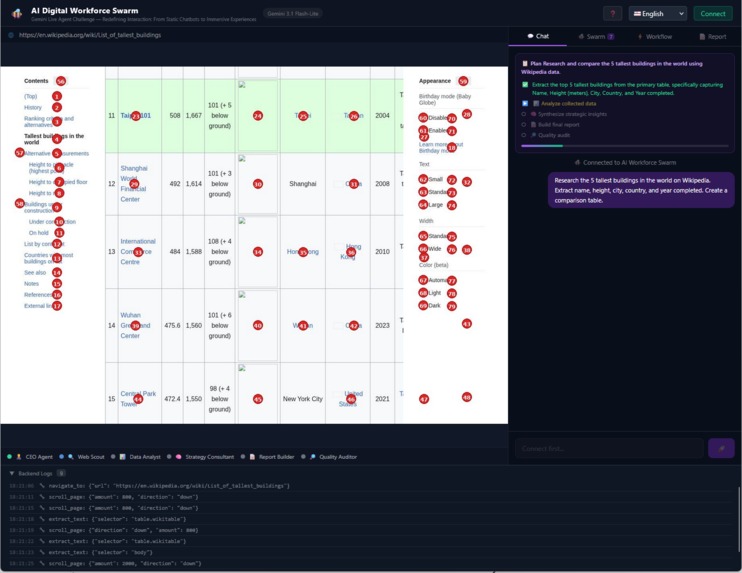Screen dimensions: 742x573
Task: Collapse the Backend Logs section triangle
Action: 12,473
